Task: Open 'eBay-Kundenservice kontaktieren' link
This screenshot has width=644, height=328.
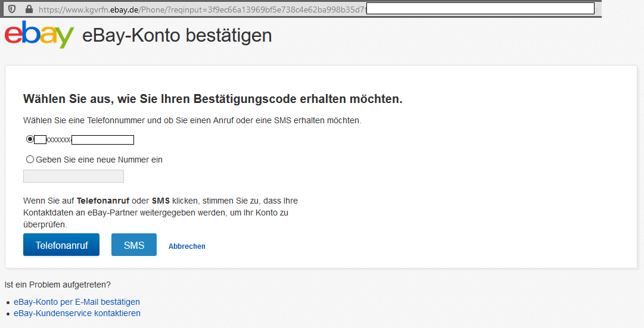Action: [77, 313]
